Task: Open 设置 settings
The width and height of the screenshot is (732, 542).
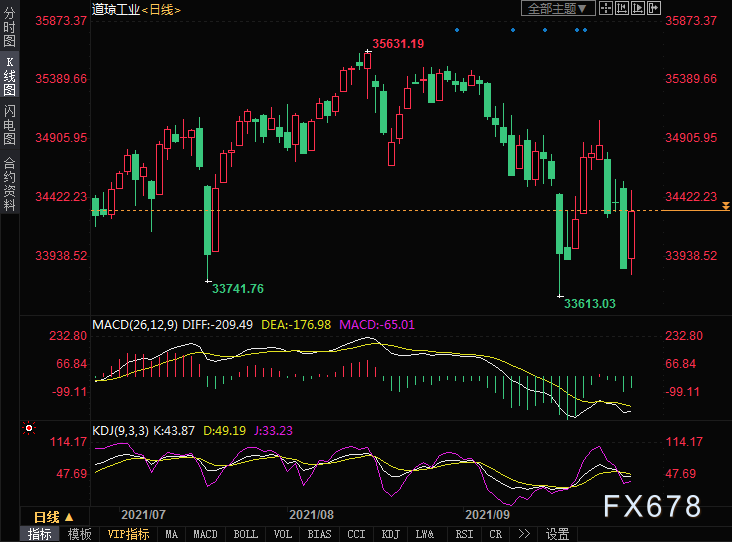Action: click(x=557, y=534)
